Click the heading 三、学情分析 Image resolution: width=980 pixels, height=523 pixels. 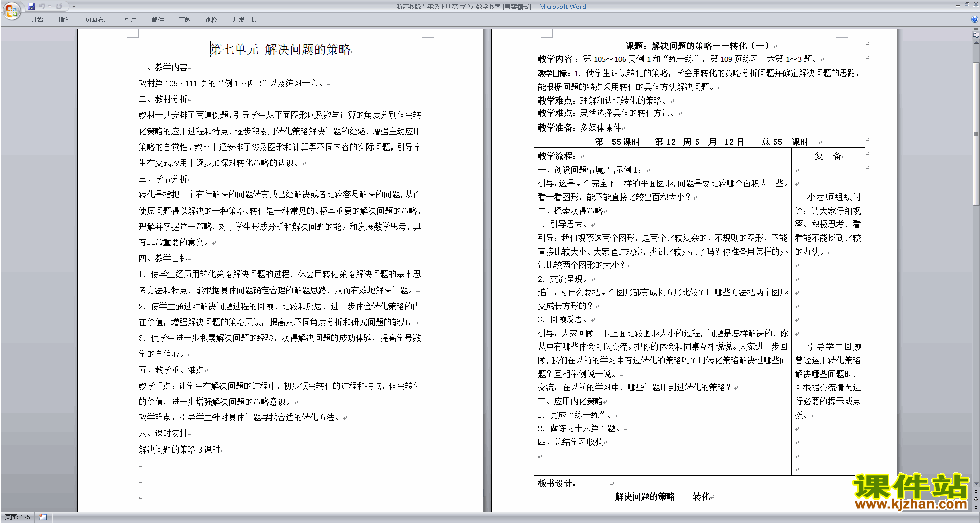pyautogui.click(x=163, y=179)
